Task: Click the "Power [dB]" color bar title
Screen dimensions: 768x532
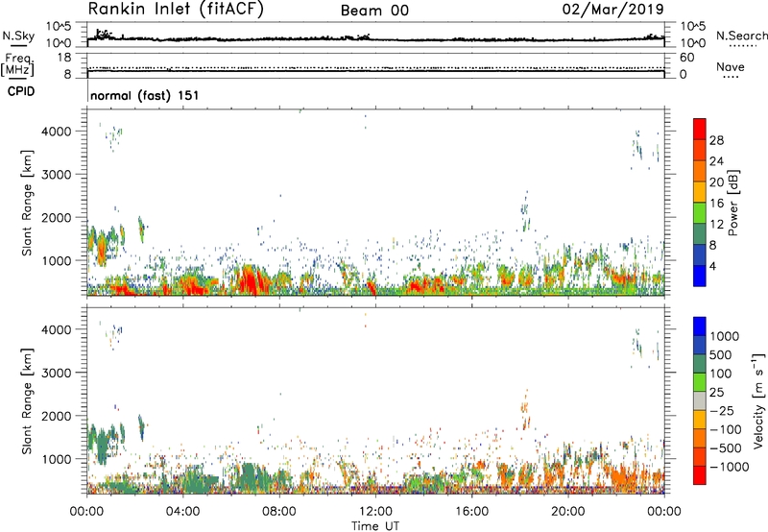Action: pos(733,203)
